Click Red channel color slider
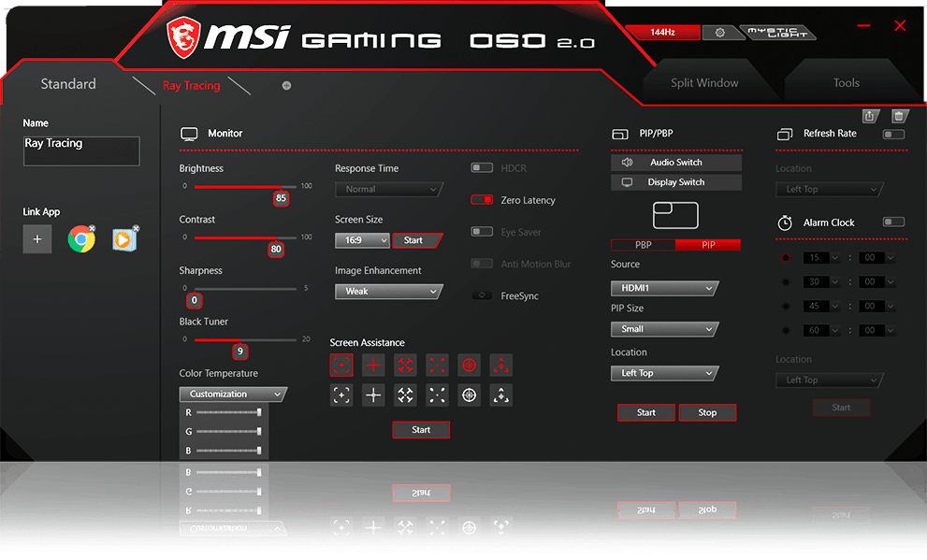The image size is (927, 560). click(x=229, y=412)
